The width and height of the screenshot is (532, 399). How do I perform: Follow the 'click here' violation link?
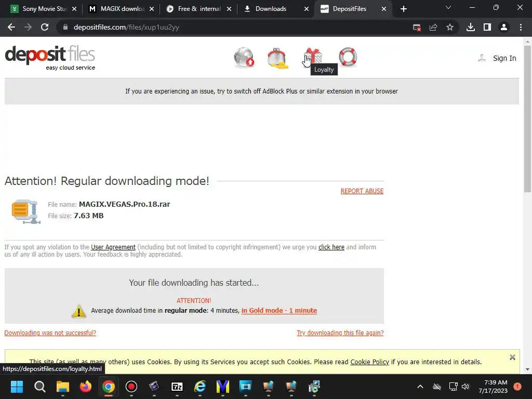(x=331, y=247)
